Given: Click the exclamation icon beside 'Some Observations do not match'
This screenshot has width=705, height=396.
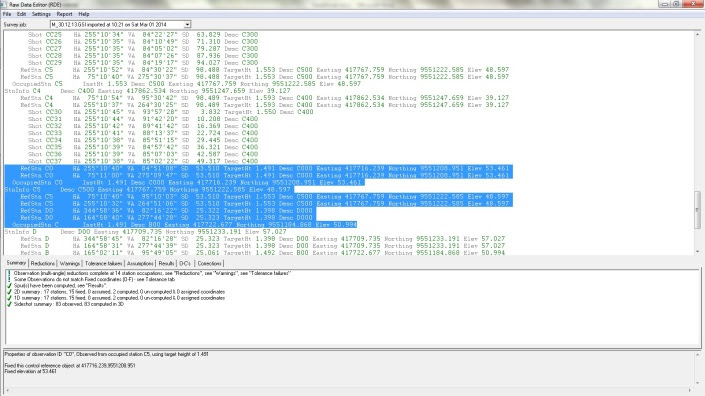Looking at the screenshot, I should point(9,279).
